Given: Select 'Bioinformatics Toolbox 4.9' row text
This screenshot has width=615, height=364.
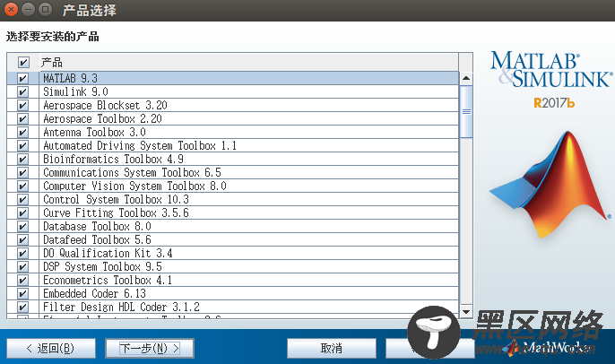Looking at the screenshot, I should [x=113, y=159].
